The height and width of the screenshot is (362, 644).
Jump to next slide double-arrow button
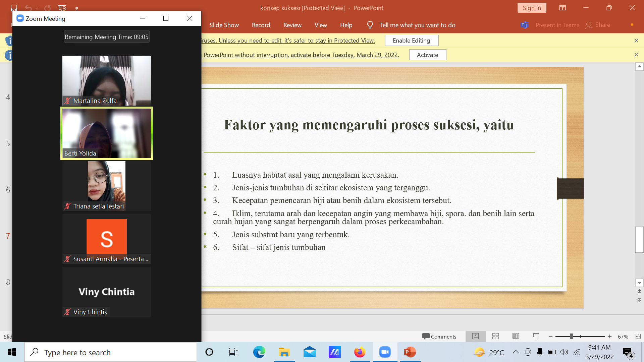pyautogui.click(x=639, y=300)
